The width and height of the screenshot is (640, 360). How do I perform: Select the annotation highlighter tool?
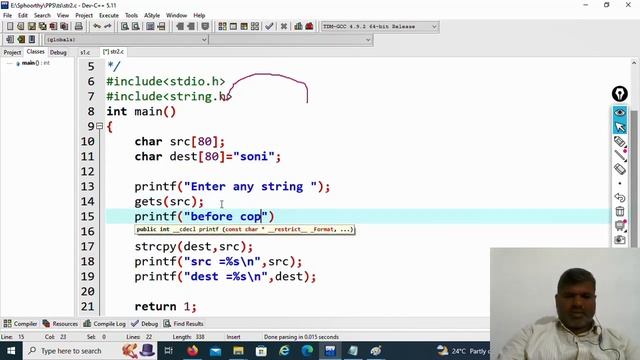620,142
